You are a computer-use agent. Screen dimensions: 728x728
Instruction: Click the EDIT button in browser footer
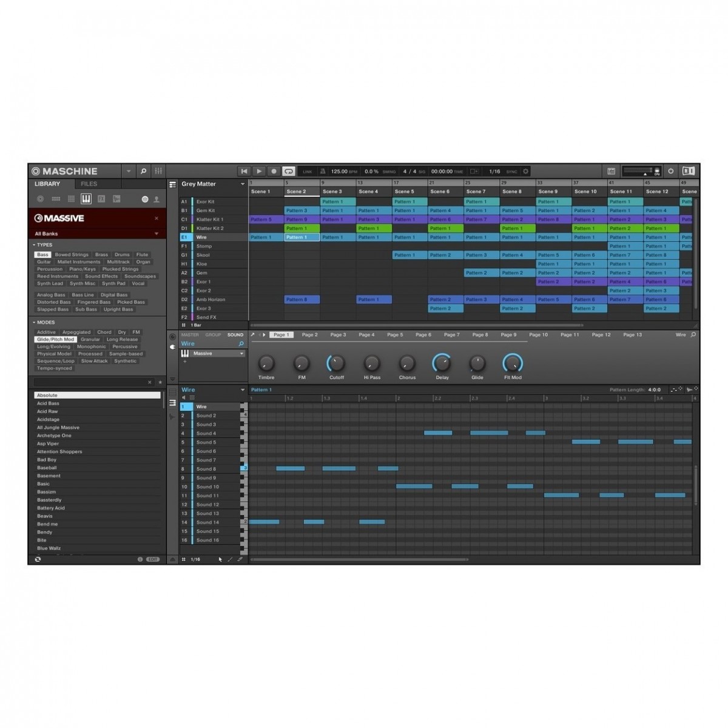153,559
